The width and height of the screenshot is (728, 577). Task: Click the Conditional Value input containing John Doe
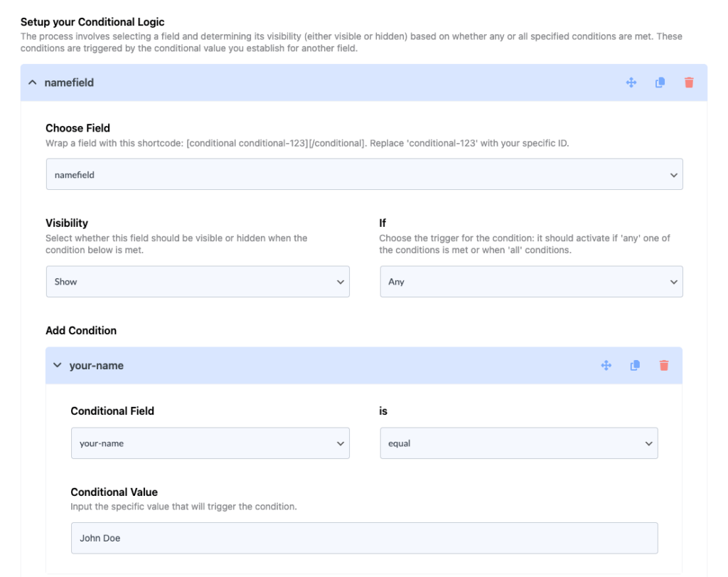[x=364, y=538]
